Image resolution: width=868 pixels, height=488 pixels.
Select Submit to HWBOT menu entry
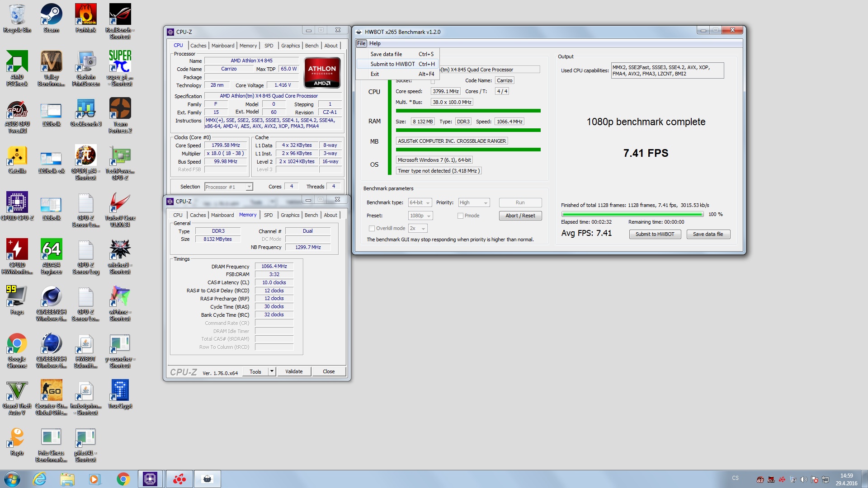397,64
